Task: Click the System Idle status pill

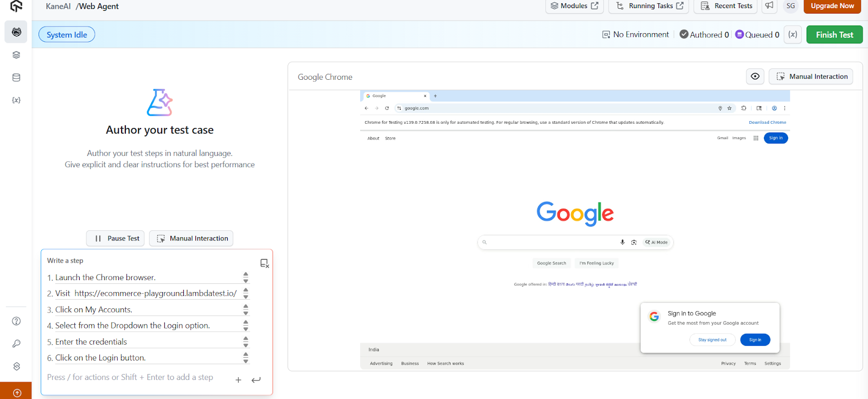Action: [x=67, y=35]
